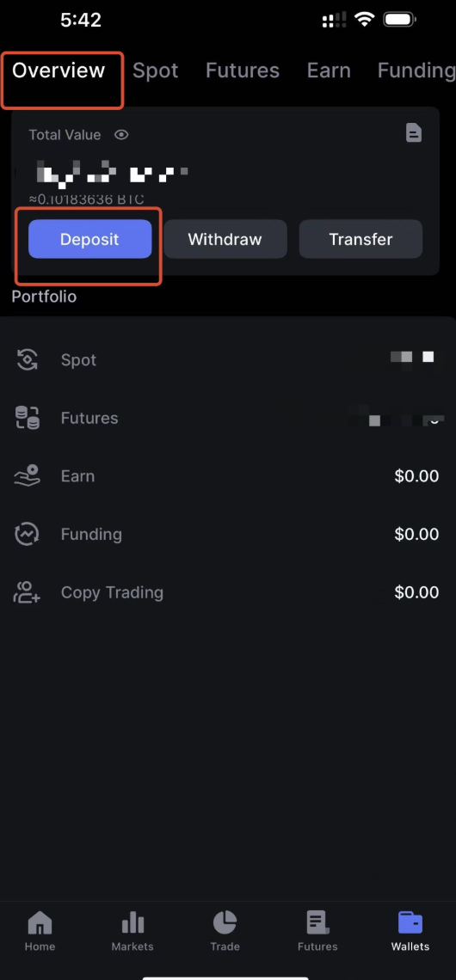Select Wallets in bottom navigation bar
This screenshot has height=980, width=456.
[410, 931]
